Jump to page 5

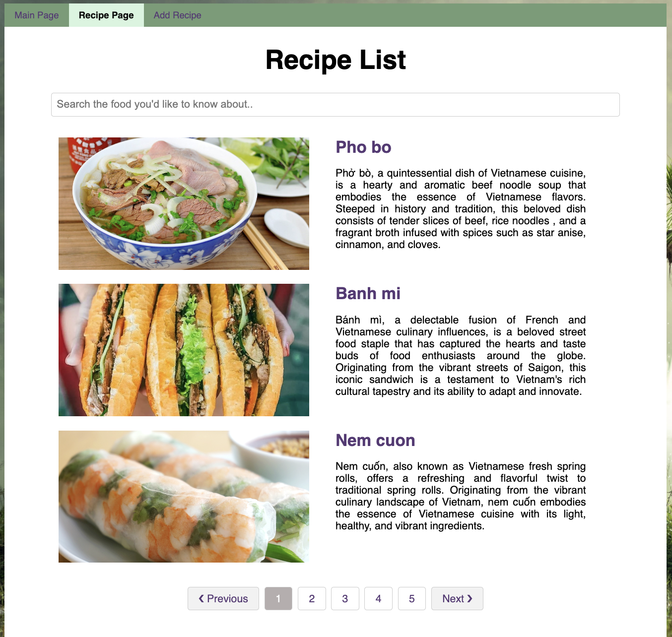[411, 599]
